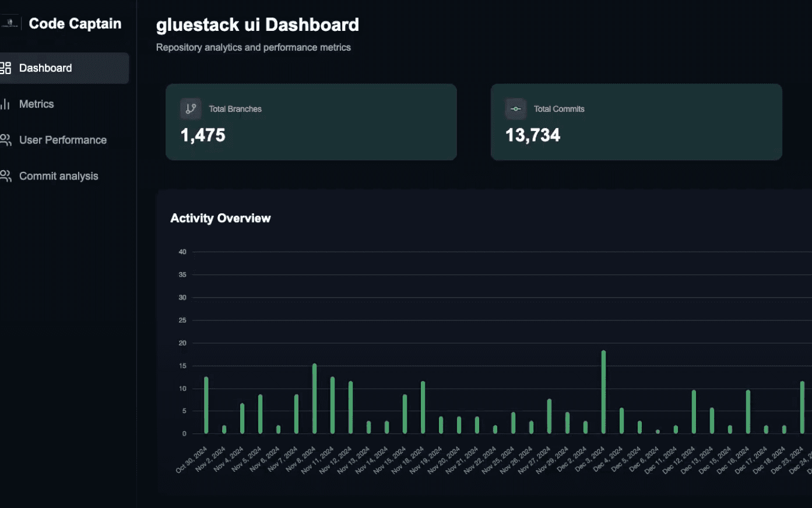
Task: Click the Activity Overview chart title
Action: coord(220,218)
